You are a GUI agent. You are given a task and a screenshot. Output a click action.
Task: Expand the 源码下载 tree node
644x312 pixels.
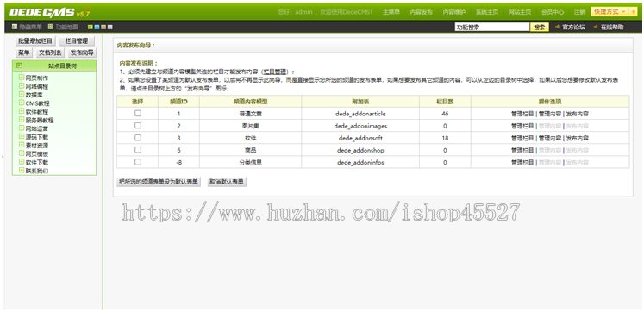(22, 136)
